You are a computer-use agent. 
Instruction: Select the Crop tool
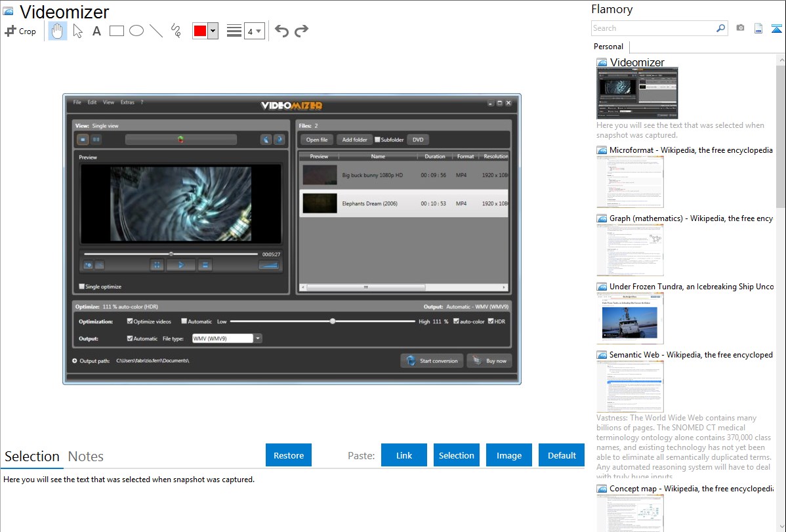pyautogui.click(x=20, y=31)
